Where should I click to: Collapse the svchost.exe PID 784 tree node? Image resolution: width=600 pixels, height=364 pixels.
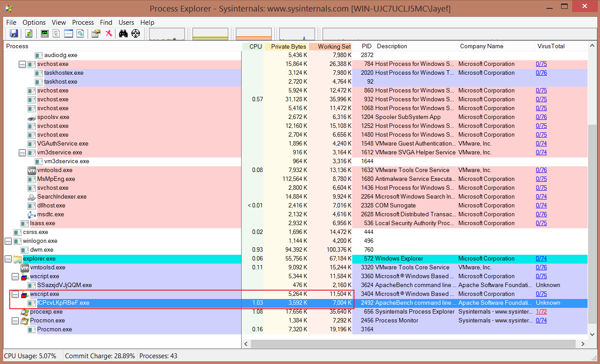22,64
